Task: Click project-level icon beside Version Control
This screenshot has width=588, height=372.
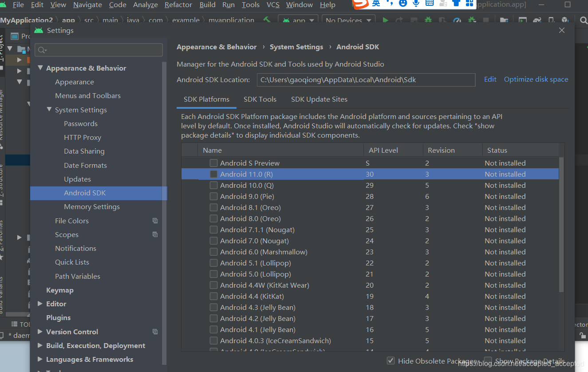Action: point(155,332)
